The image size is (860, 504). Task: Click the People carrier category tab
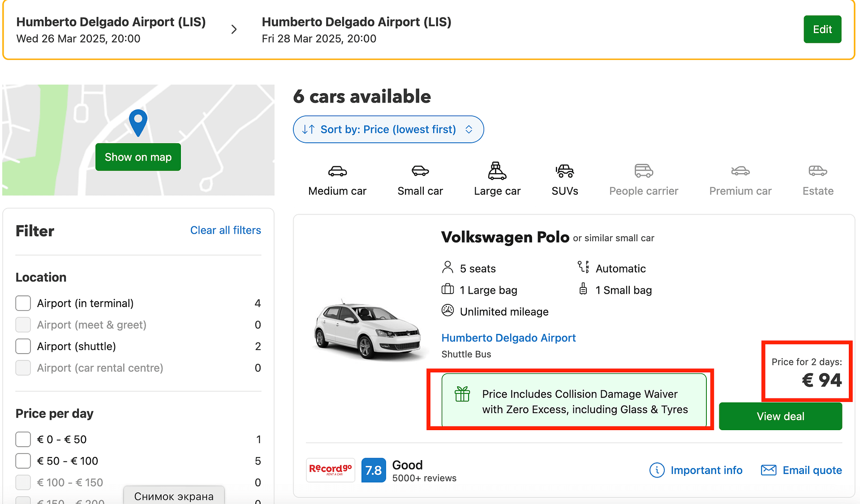644,179
